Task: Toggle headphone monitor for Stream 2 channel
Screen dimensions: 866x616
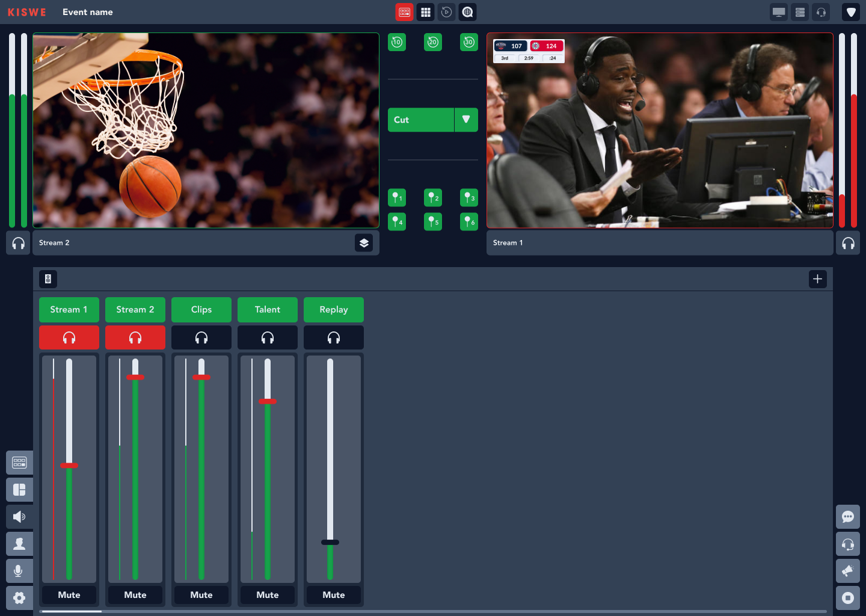Action: click(135, 337)
